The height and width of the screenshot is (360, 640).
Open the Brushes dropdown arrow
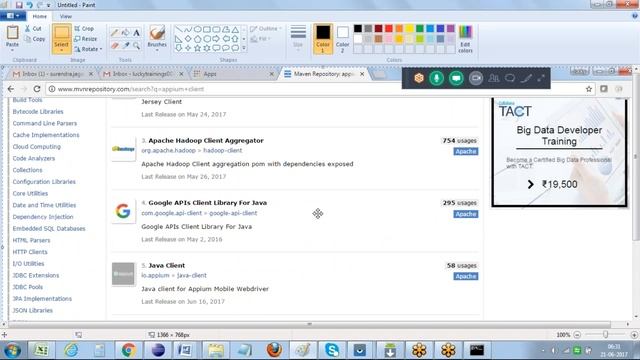(x=157, y=50)
